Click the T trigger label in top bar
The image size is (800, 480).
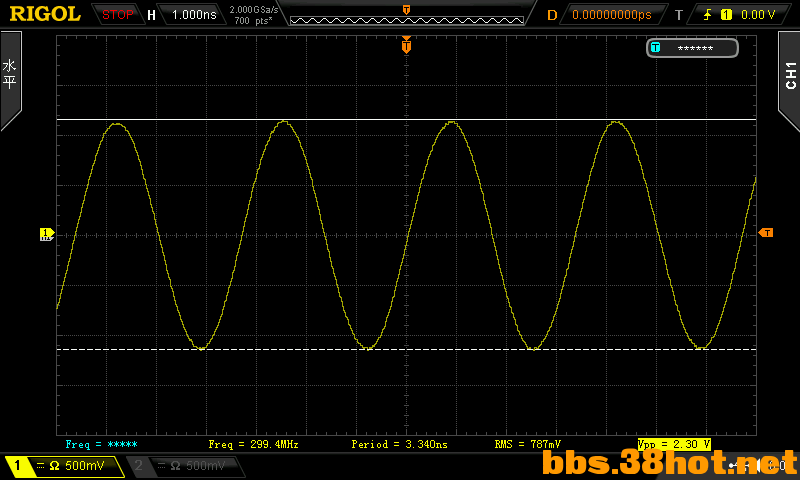[679, 15]
